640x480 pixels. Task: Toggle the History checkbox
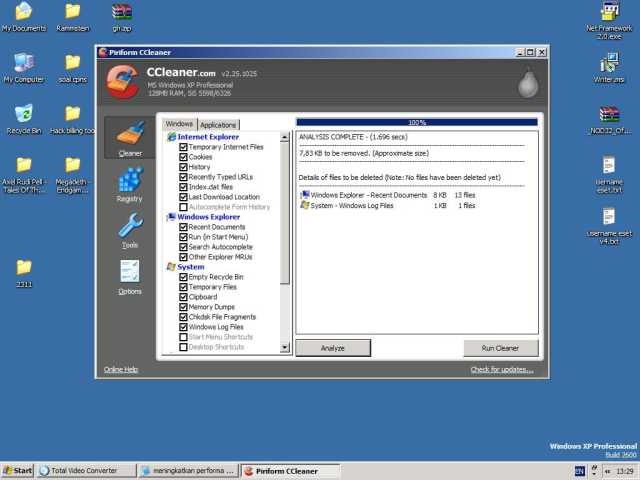click(183, 167)
